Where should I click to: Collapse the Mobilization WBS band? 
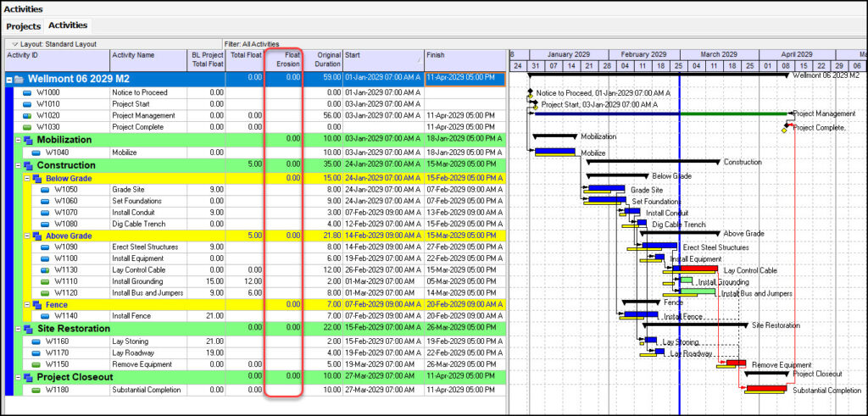pyautogui.click(x=18, y=140)
